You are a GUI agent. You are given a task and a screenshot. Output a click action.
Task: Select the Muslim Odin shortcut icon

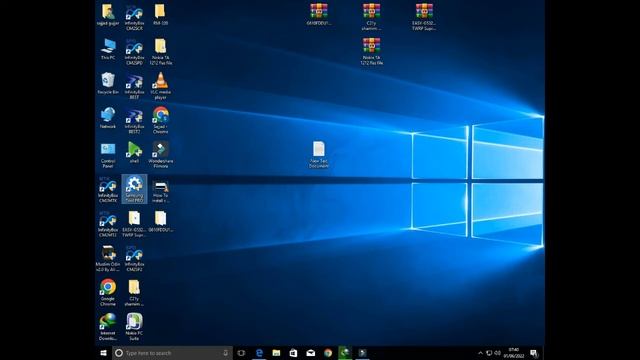(108, 258)
